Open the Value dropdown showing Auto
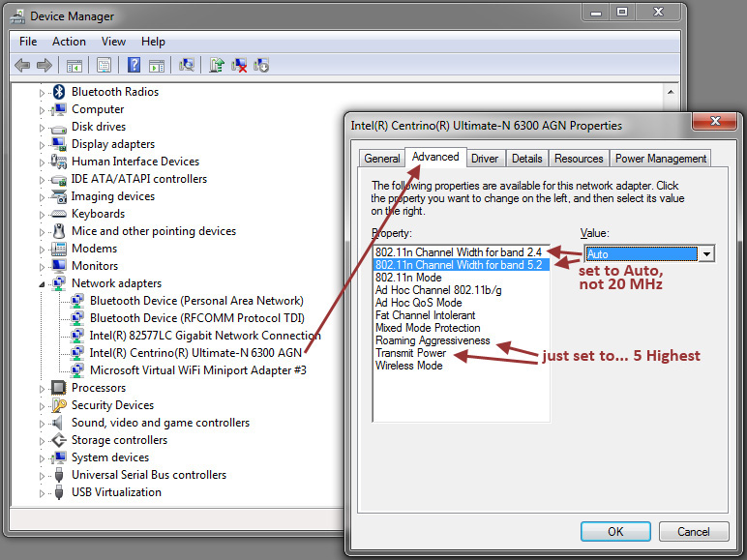747x560 pixels. (x=706, y=253)
